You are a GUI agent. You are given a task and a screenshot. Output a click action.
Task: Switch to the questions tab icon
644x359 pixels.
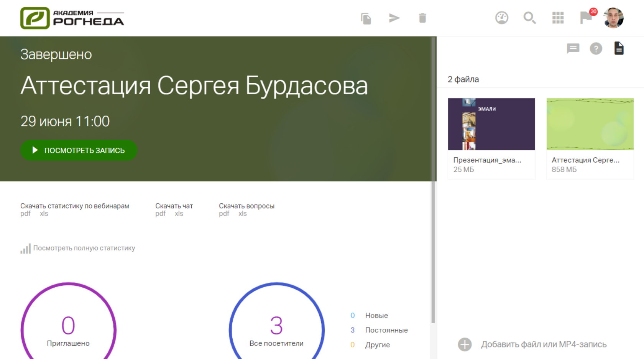[x=596, y=49]
